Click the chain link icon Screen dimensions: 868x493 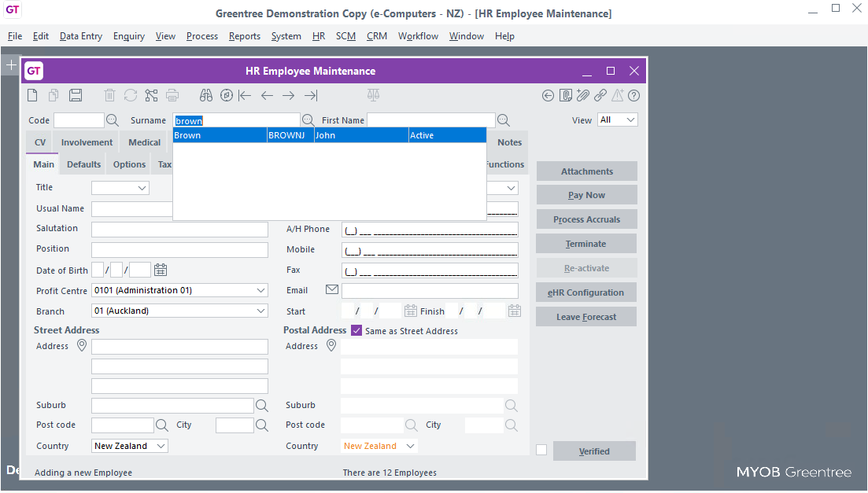tap(600, 96)
